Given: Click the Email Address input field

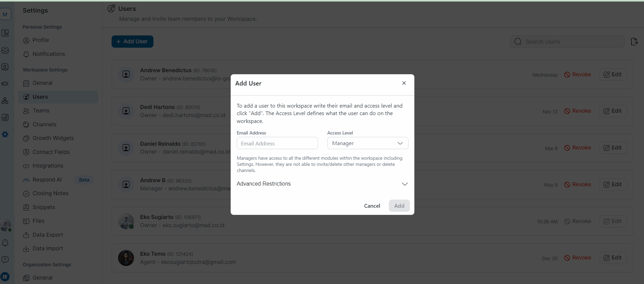Looking at the screenshot, I should click(277, 143).
